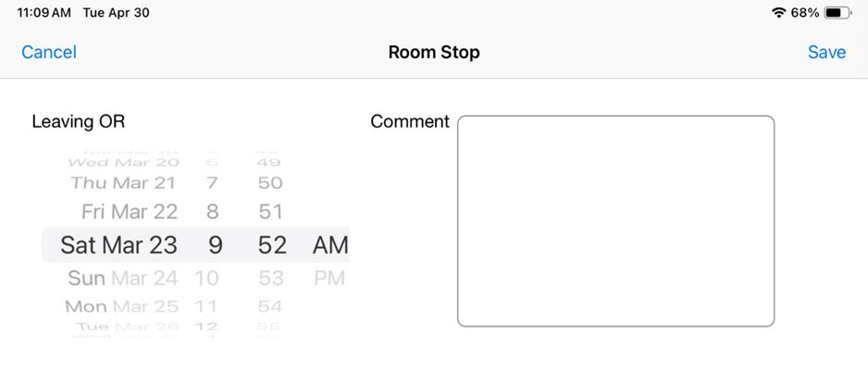Set minutes to 51

(271, 211)
